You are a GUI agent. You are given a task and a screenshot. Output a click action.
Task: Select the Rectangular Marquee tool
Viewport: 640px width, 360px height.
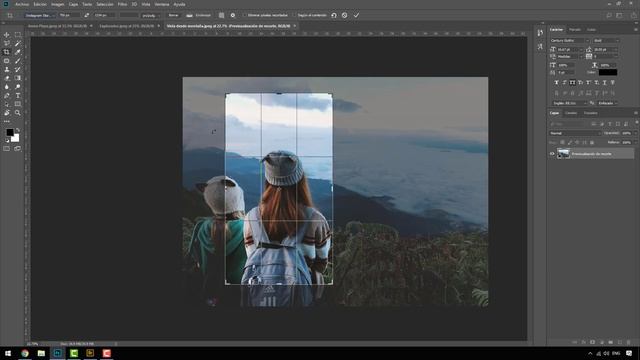pos(18,35)
